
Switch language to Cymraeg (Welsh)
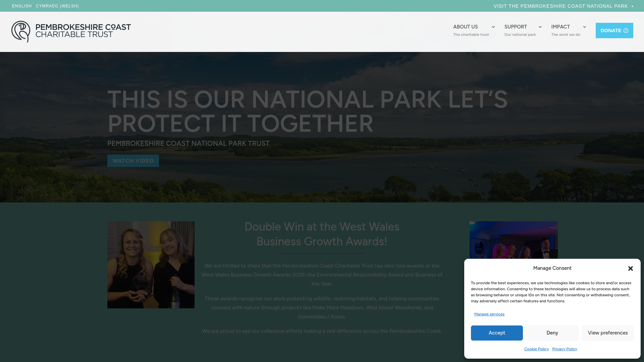[x=57, y=6]
